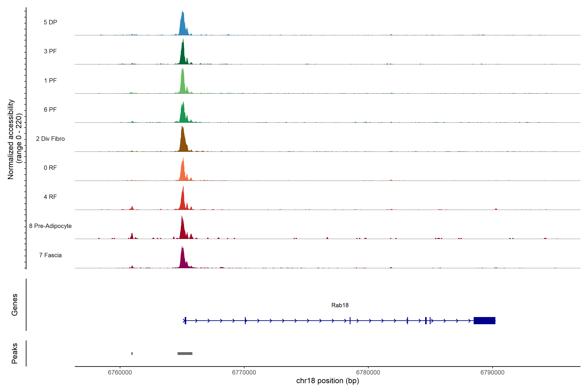This screenshot has width=588, height=392.
Task: Click the 6 PF track label
Action: [50, 109]
